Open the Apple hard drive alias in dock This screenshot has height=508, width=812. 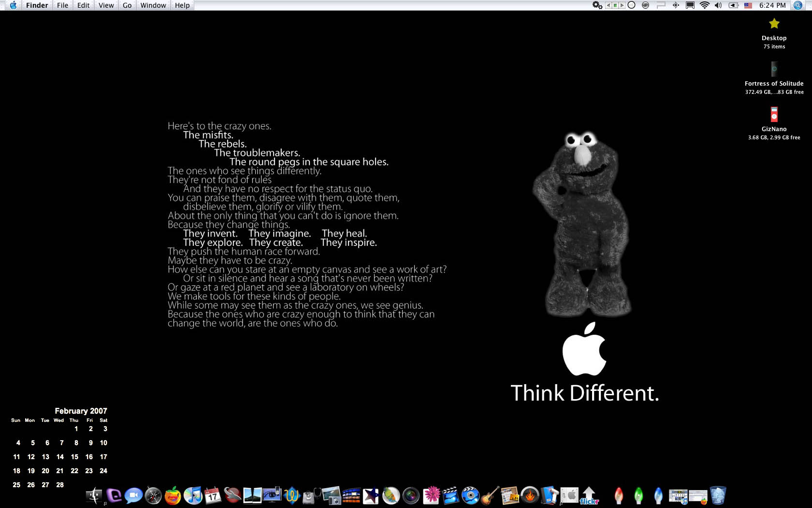[x=569, y=495]
